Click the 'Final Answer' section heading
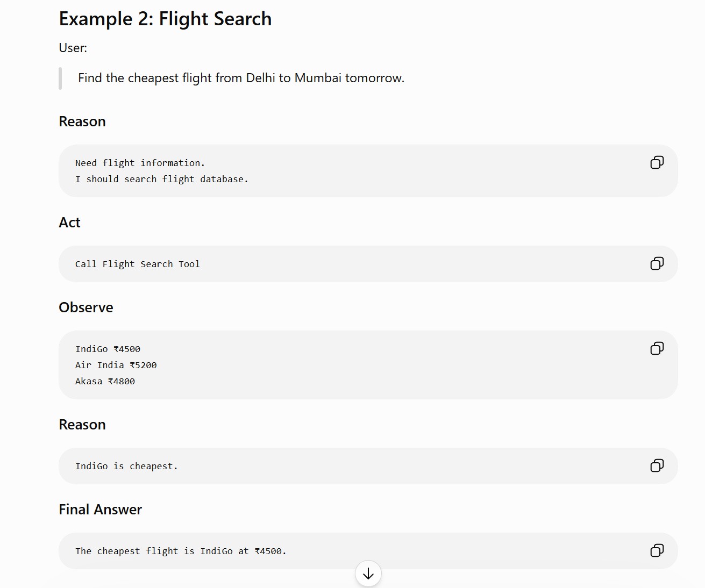 click(101, 510)
